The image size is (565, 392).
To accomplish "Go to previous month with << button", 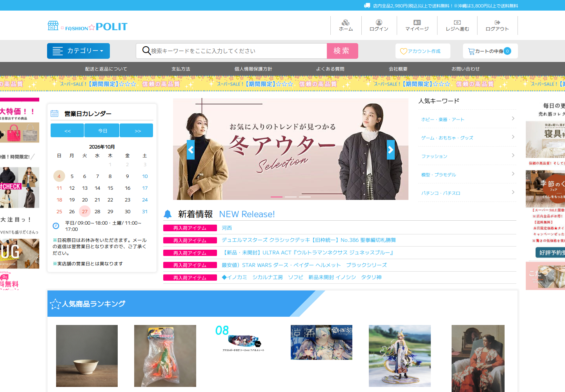I will [x=67, y=131].
